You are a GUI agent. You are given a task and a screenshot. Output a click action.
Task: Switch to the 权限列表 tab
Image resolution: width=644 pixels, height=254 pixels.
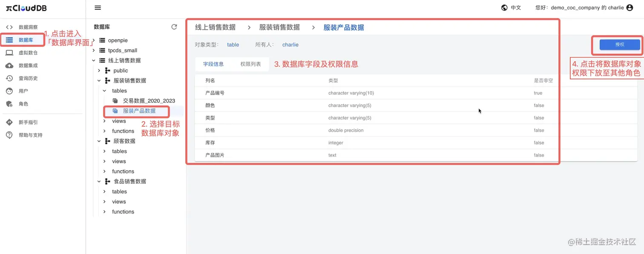(x=250, y=64)
